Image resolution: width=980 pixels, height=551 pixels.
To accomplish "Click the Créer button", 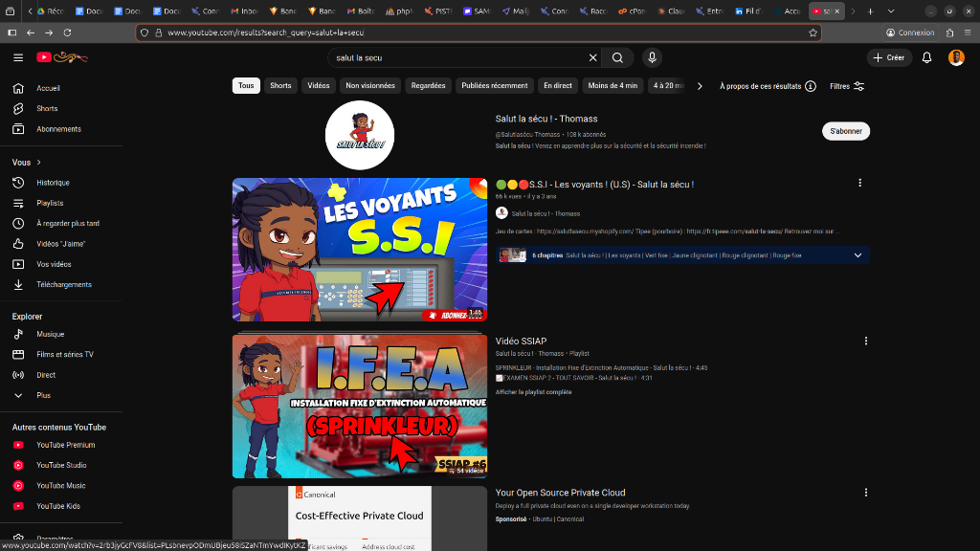I will (x=889, y=57).
